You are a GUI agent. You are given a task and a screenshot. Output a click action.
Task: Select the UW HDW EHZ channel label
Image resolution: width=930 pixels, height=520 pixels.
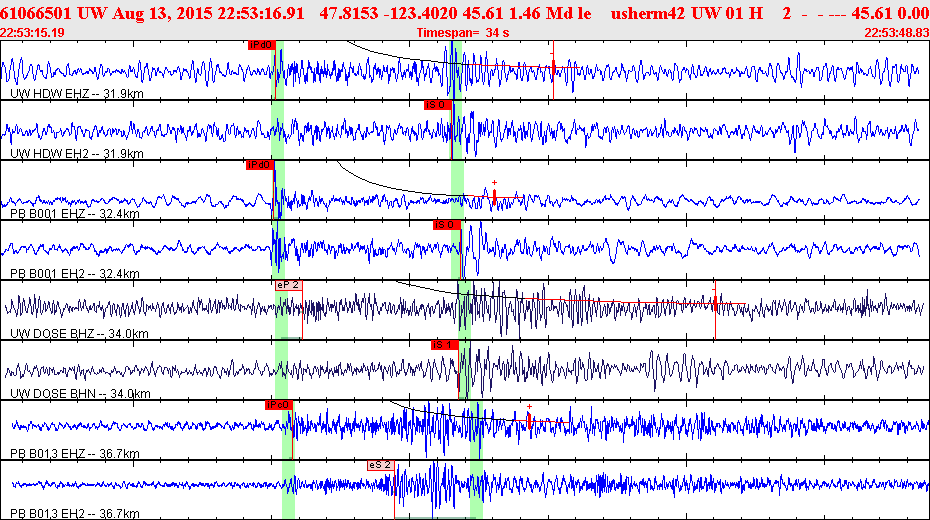coord(77,94)
